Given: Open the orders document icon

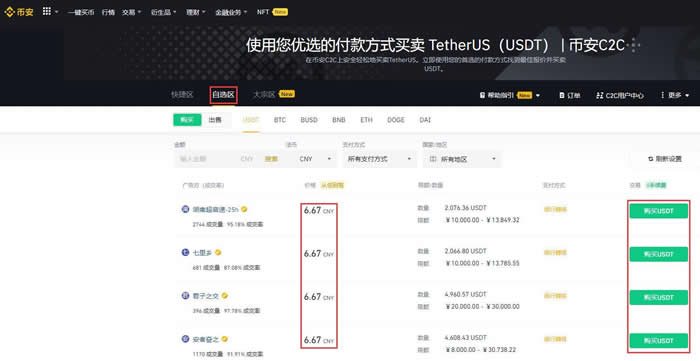Looking at the screenshot, I should pyautogui.click(x=562, y=95).
